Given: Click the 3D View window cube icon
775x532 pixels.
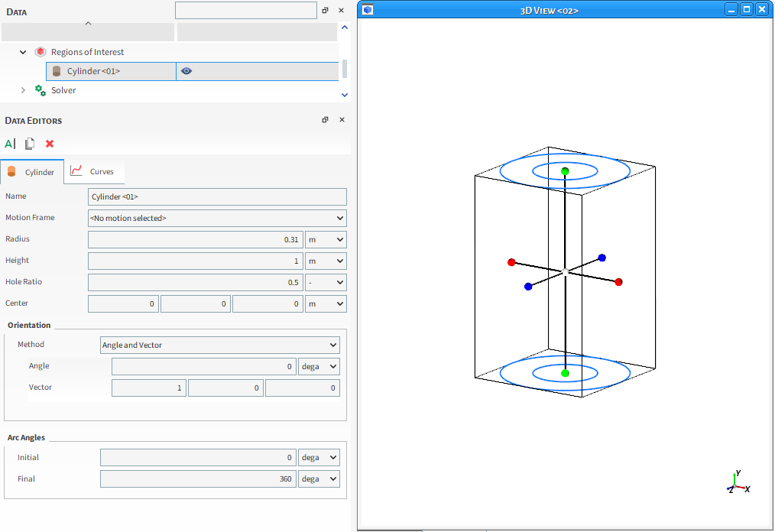Looking at the screenshot, I should tap(368, 10).
